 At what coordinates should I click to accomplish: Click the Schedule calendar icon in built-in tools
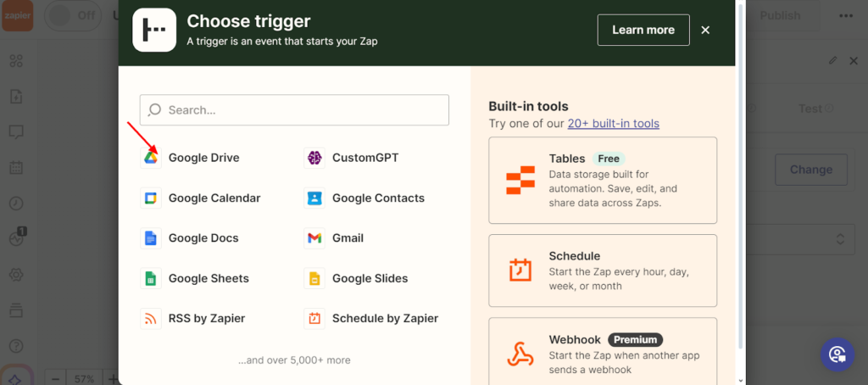click(520, 270)
